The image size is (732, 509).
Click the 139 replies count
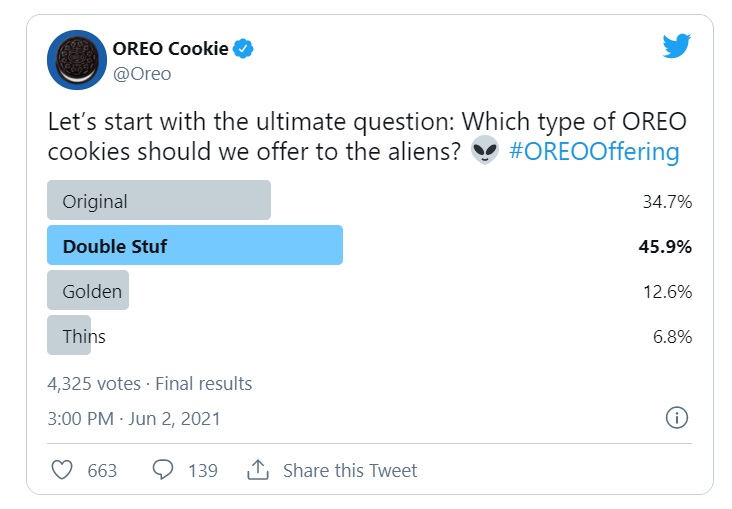[x=202, y=470]
